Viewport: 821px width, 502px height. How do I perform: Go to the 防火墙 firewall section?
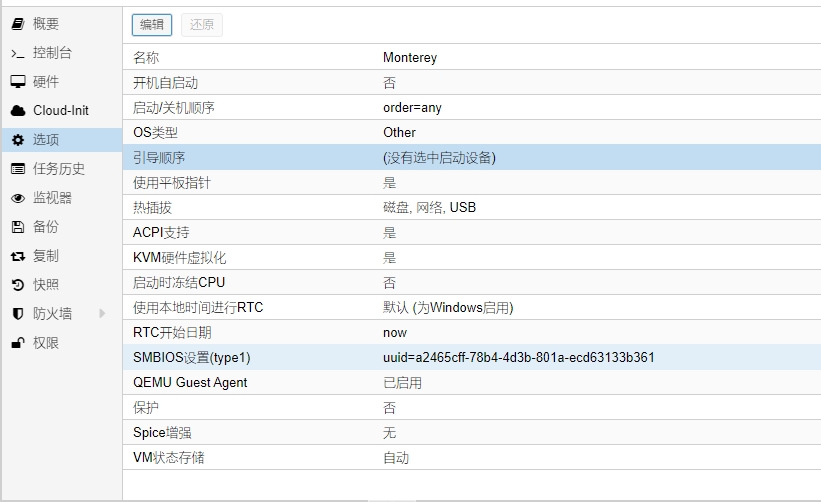[x=52, y=314]
